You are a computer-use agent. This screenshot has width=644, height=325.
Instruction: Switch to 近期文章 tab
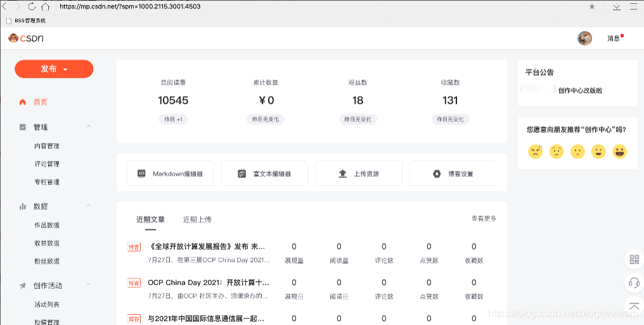click(x=150, y=220)
